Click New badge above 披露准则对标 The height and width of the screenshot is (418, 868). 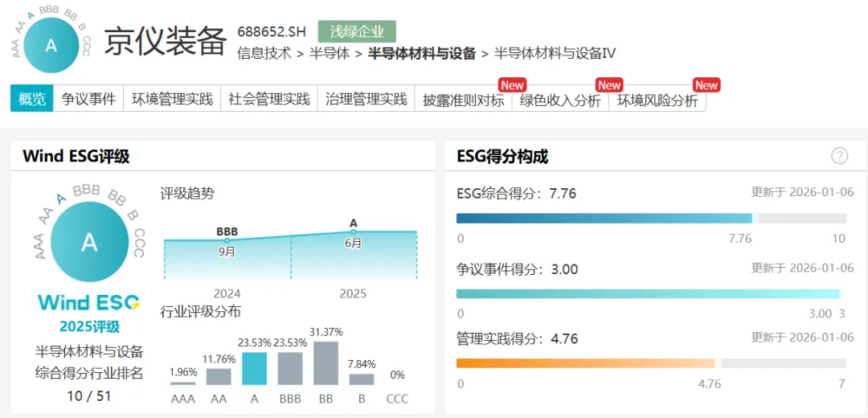point(512,85)
